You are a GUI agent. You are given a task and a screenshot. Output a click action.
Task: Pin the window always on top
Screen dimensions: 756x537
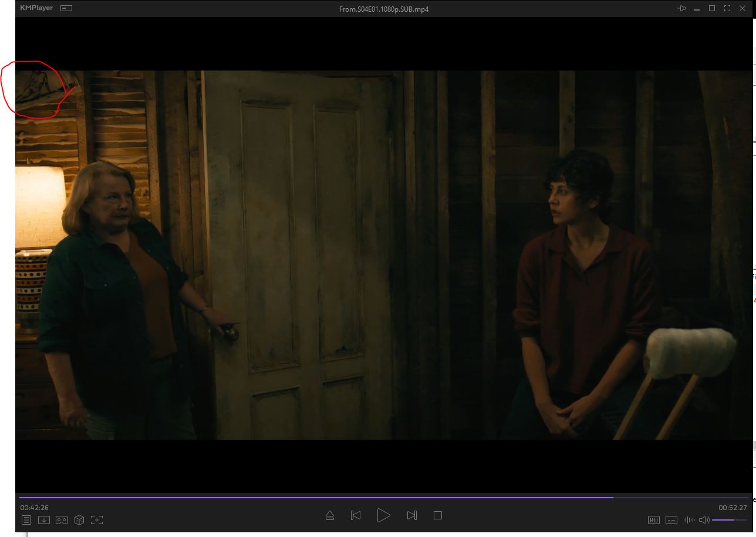click(x=681, y=8)
